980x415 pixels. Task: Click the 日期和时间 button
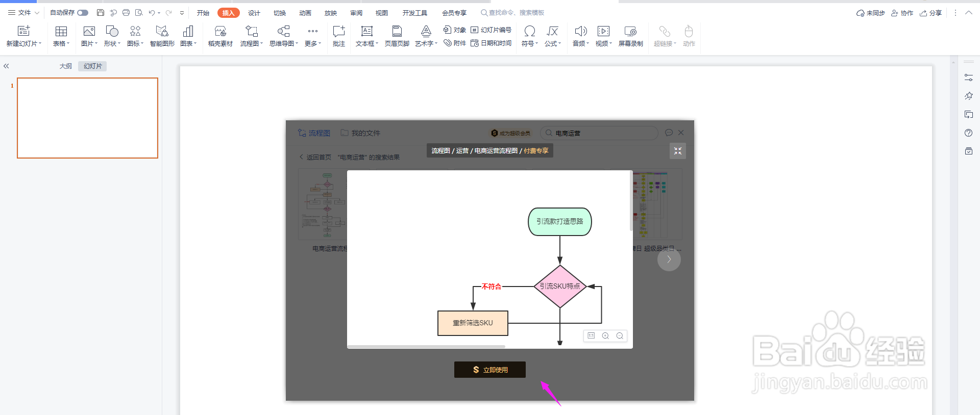point(491,43)
